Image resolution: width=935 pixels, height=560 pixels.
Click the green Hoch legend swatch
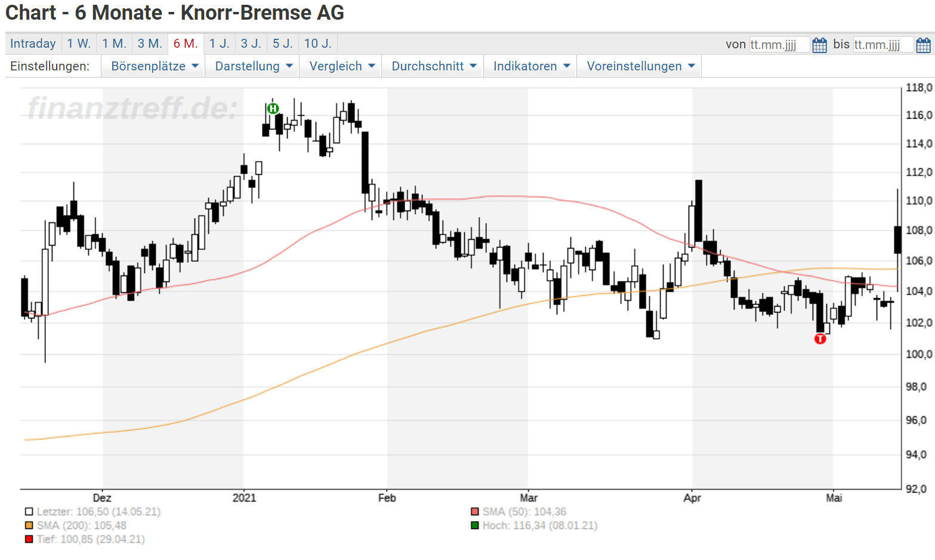click(475, 525)
